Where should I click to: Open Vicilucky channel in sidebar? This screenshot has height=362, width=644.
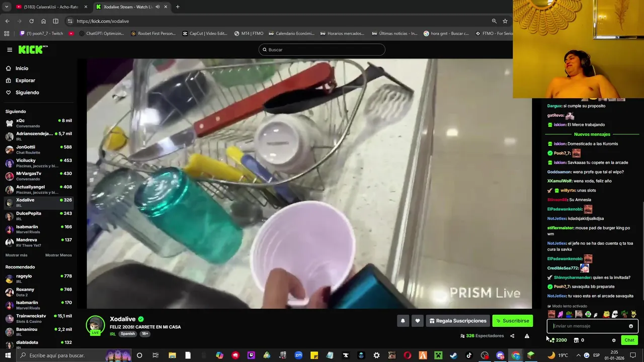[x=38, y=163]
